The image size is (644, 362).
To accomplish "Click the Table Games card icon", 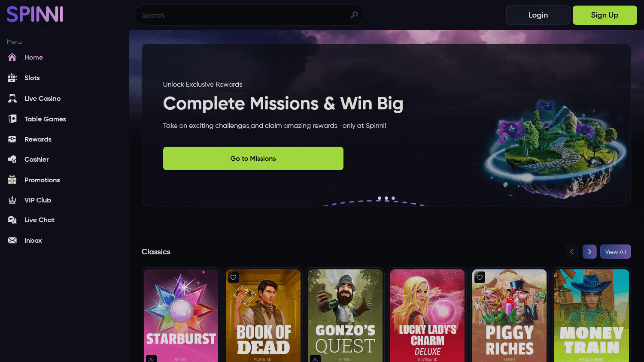I will 12,119.
